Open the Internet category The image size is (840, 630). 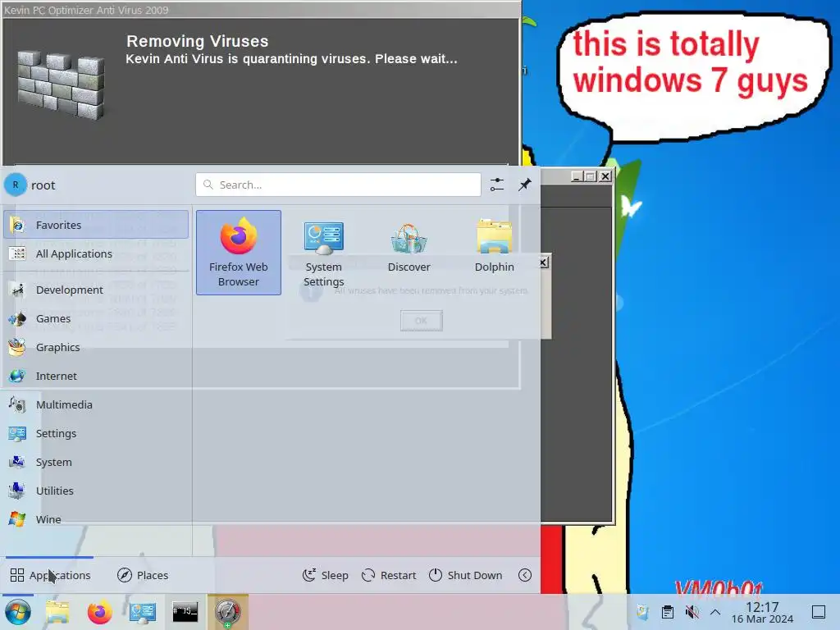(x=96, y=376)
